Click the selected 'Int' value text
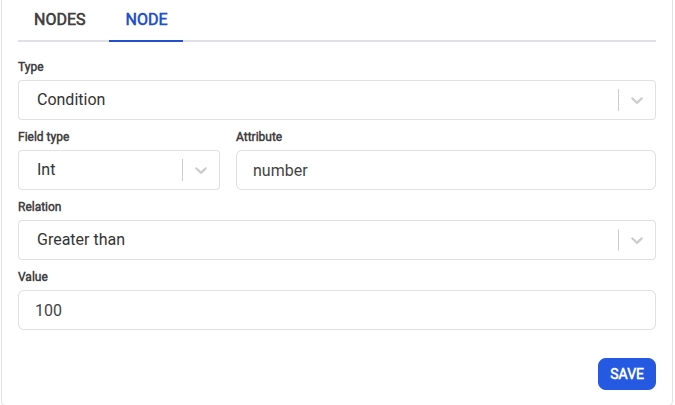Screen dimensions: 675x405 point(46,170)
